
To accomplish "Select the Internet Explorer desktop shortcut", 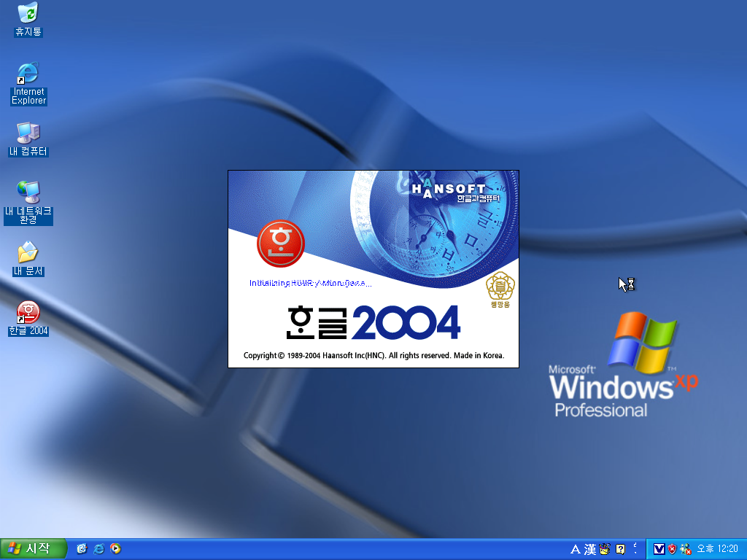I will 28,84.
